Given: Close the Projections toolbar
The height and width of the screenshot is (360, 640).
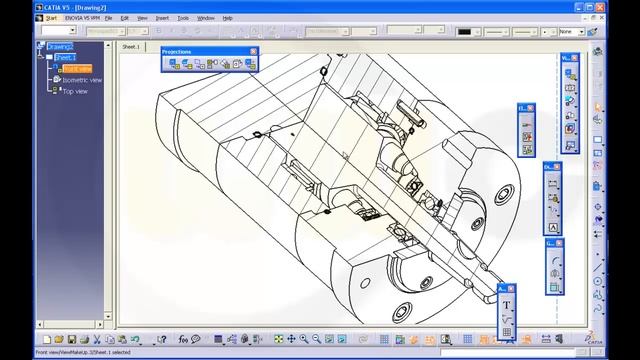Looking at the screenshot, I should point(253,51).
